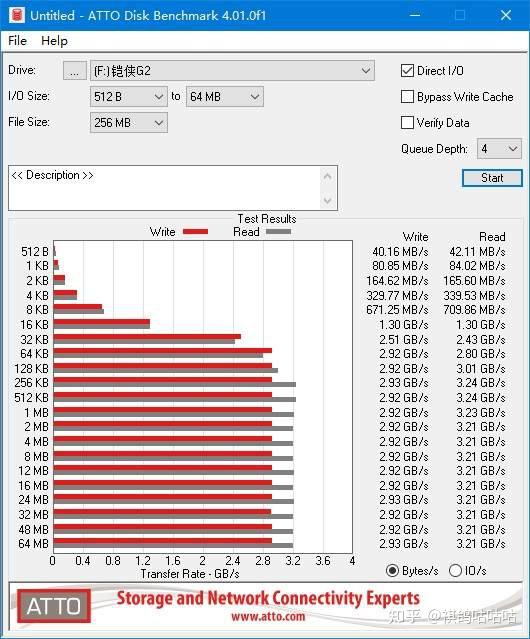Click the 709.86 MB/s read value
Screen dimensions: 530x639
(474, 310)
